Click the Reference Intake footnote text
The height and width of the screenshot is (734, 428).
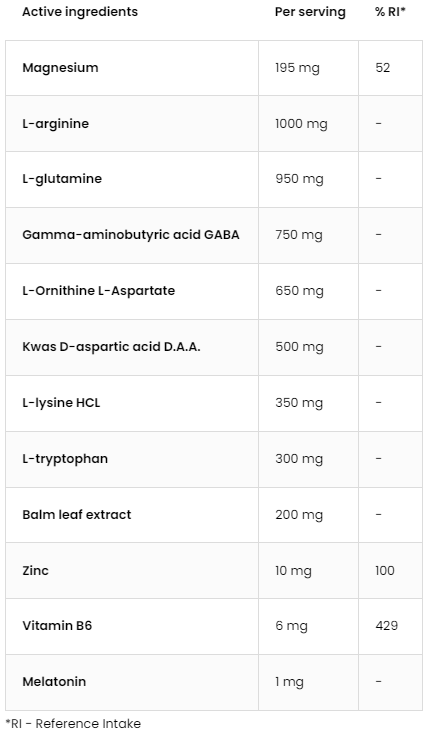tap(73, 724)
